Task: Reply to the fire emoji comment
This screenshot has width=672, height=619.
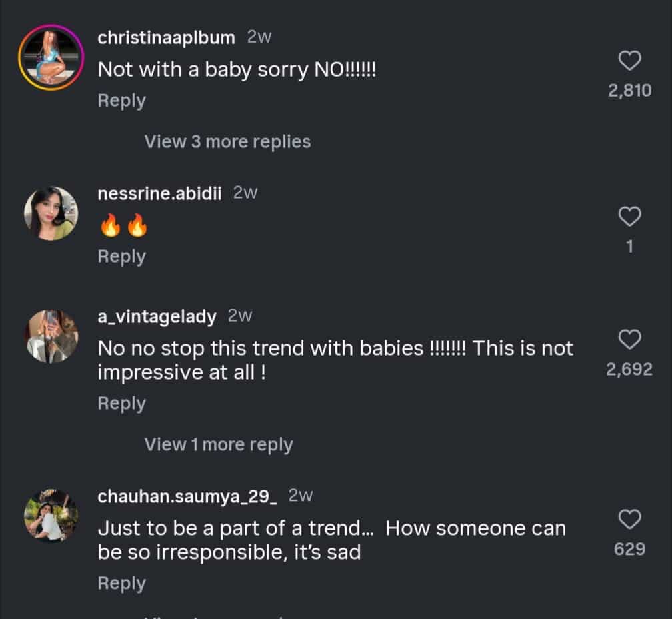Action: [121, 257]
